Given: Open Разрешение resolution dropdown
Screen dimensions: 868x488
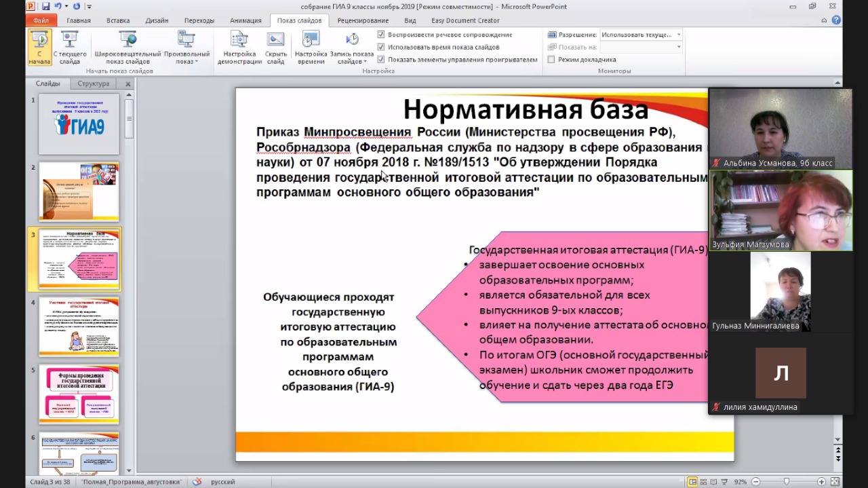Looking at the screenshot, I should pyautogui.click(x=641, y=35).
